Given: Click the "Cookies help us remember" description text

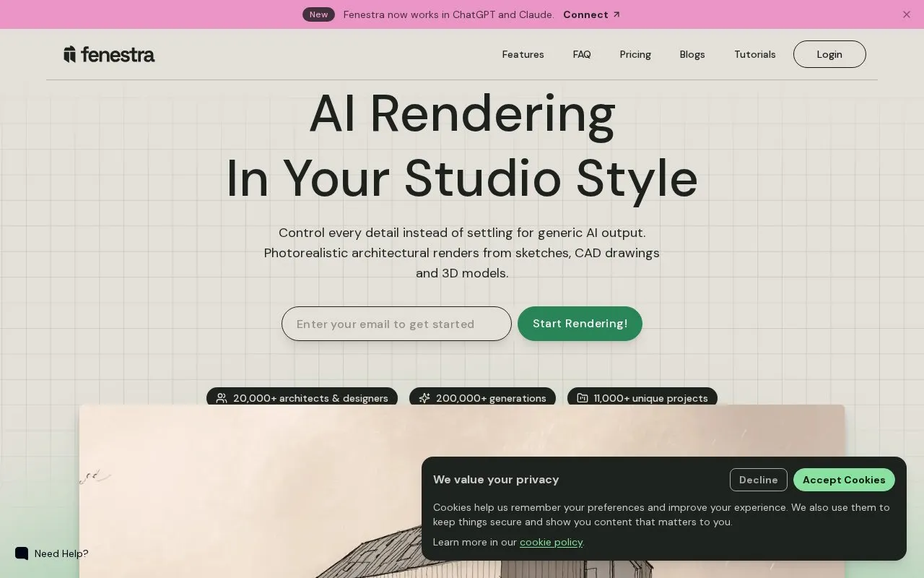Looking at the screenshot, I should (x=661, y=514).
